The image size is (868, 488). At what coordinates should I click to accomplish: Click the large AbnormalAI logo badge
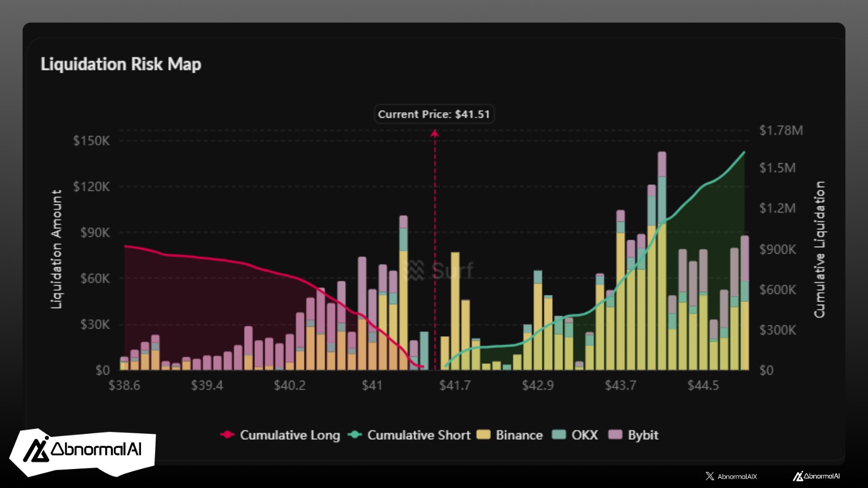point(82,451)
